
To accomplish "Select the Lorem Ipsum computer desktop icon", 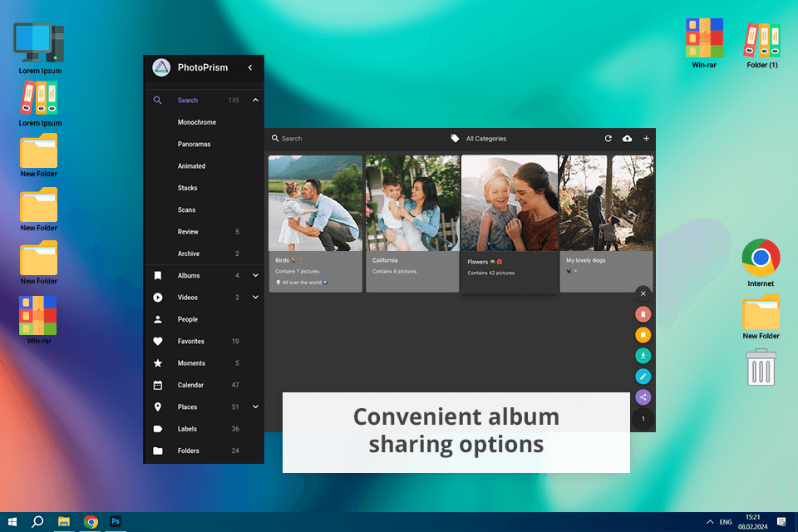I will pyautogui.click(x=40, y=48).
